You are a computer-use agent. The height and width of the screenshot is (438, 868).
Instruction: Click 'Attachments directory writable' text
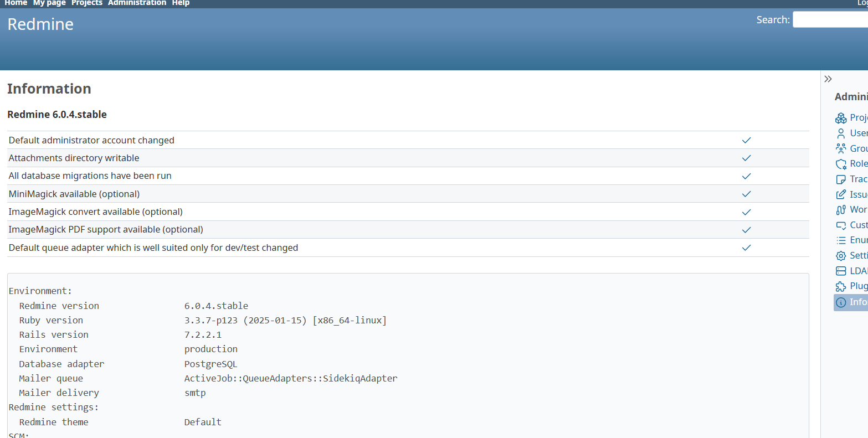(x=74, y=158)
